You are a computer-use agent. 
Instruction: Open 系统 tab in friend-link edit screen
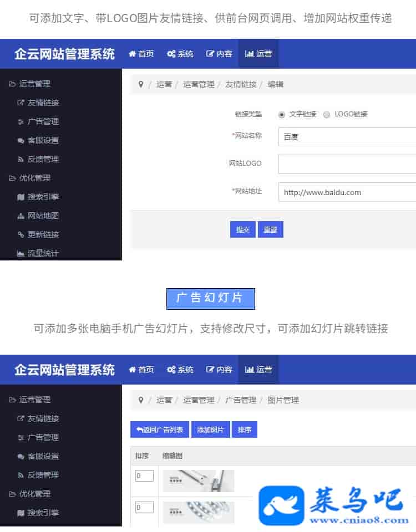(180, 54)
